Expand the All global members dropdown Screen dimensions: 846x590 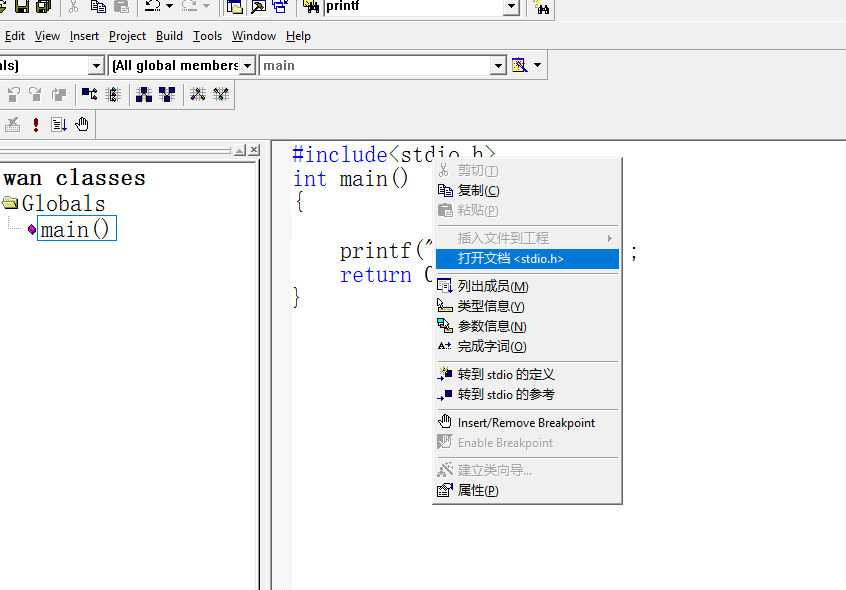coord(247,65)
